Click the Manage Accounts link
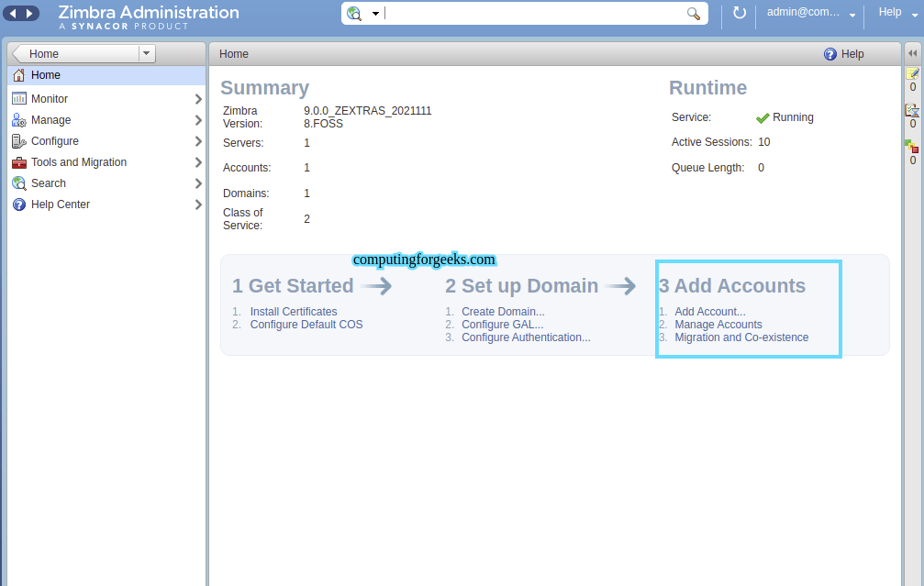 click(718, 325)
